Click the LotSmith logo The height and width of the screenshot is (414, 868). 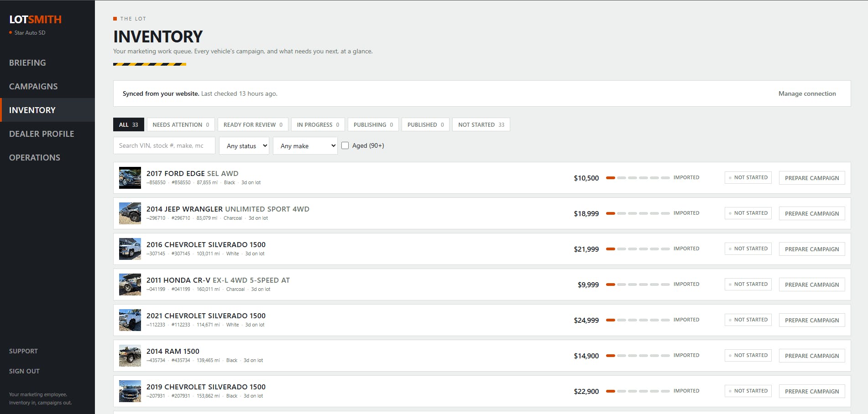pos(35,20)
